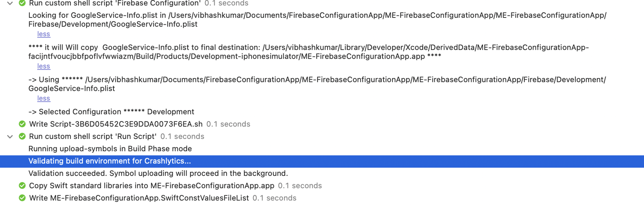Click green checkmark beside Copy Swift standard libraries
This screenshot has width=644, height=206.
click(x=22, y=186)
